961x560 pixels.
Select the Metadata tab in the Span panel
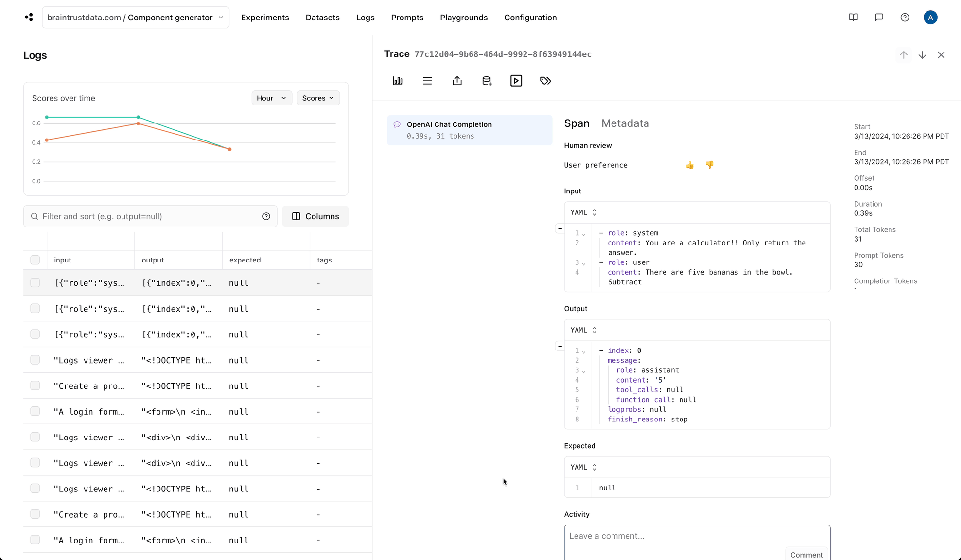[625, 123]
